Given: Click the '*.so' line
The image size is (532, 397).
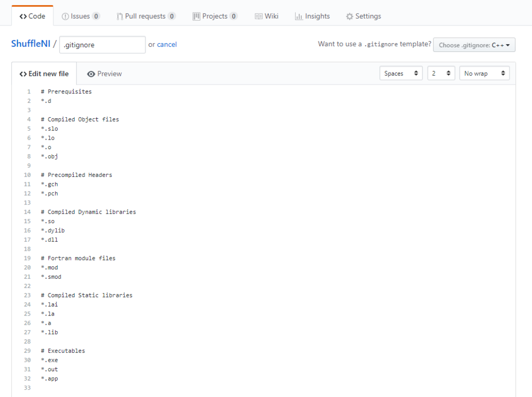Looking at the screenshot, I should [x=48, y=221].
